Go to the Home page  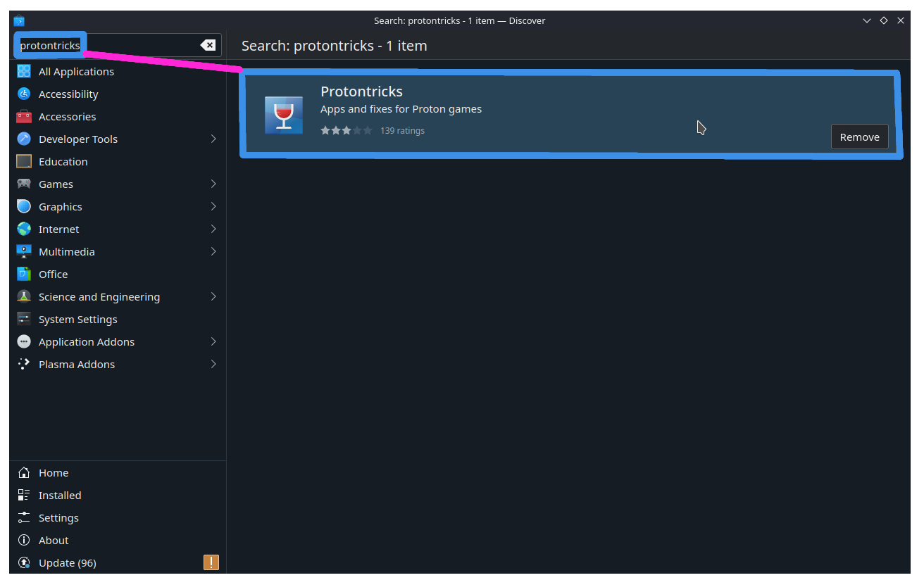click(x=118, y=472)
